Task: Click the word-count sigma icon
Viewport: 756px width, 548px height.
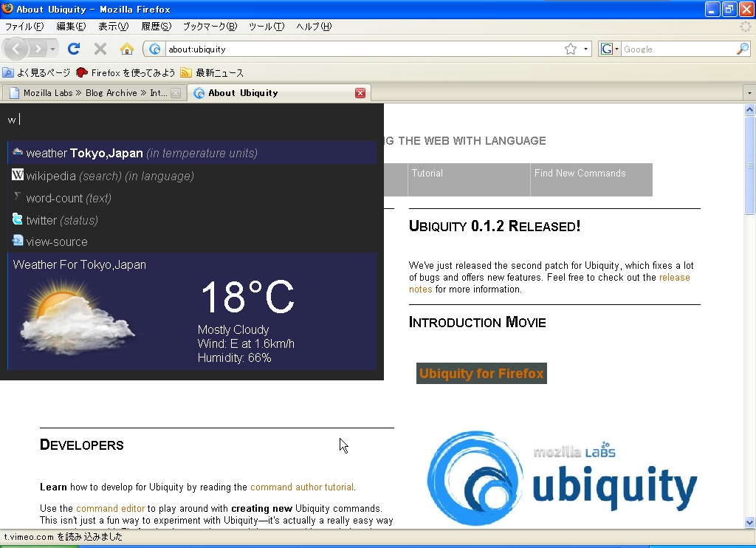Action: 18,196
